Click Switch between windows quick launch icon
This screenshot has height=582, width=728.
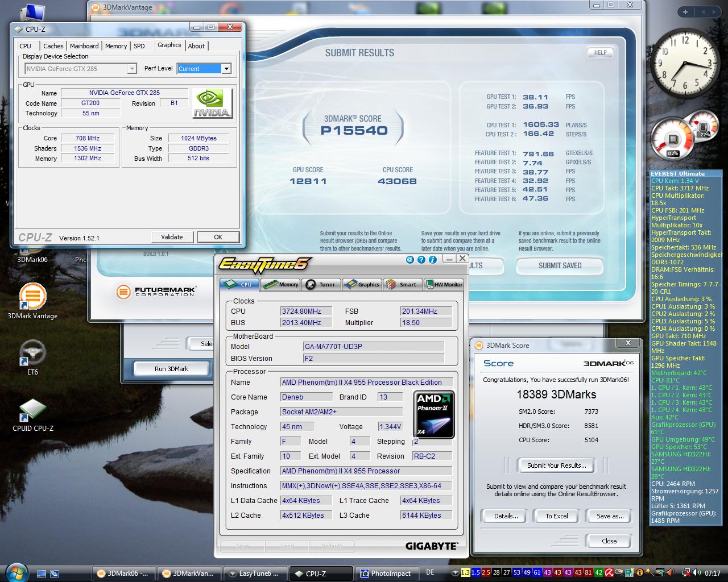pyautogui.click(x=55, y=573)
